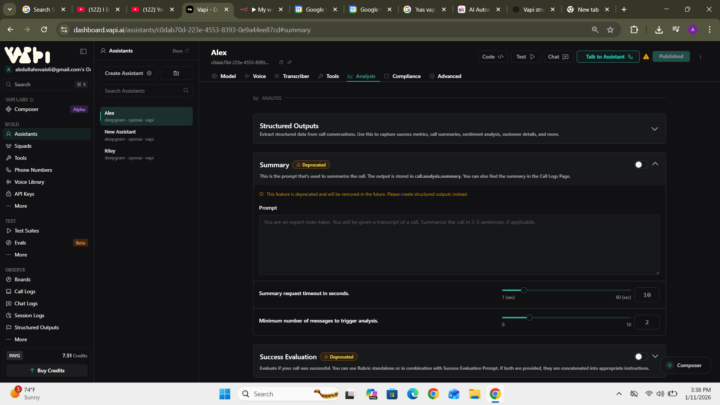Open Microsoft Edge from the taskbar
This screenshot has height=405, width=720.
pyautogui.click(x=412, y=394)
